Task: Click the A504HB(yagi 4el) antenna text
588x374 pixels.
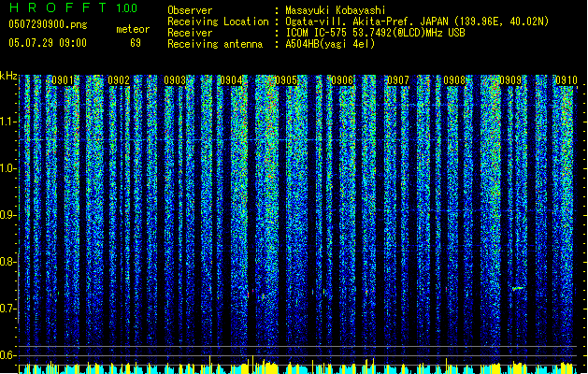Action: click(330, 44)
